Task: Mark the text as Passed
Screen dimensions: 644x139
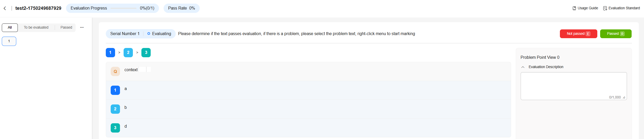Action: pos(616,34)
